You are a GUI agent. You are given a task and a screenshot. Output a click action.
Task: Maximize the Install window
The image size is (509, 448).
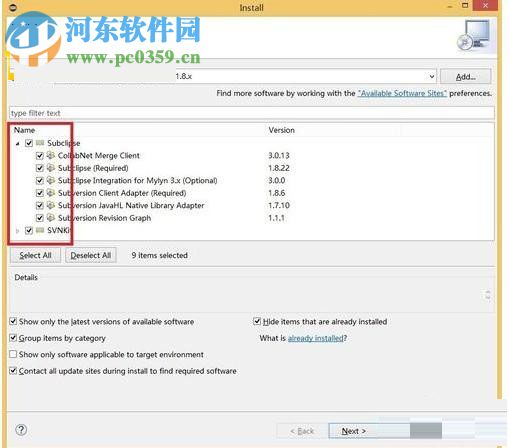(x=465, y=5)
